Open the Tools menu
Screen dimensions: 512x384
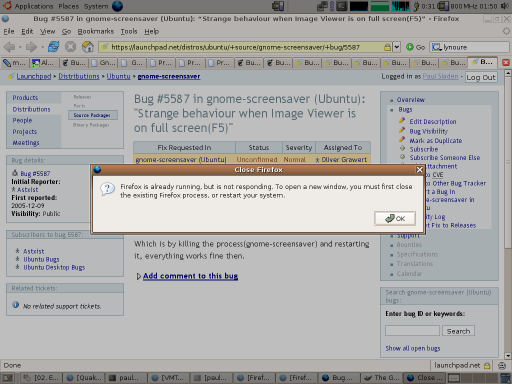click(129, 31)
